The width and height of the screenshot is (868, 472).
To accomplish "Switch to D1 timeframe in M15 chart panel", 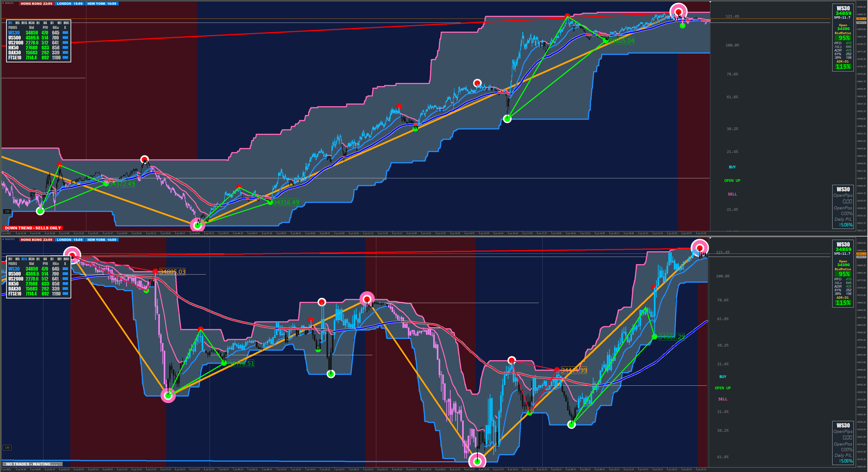I will click(52, 259).
